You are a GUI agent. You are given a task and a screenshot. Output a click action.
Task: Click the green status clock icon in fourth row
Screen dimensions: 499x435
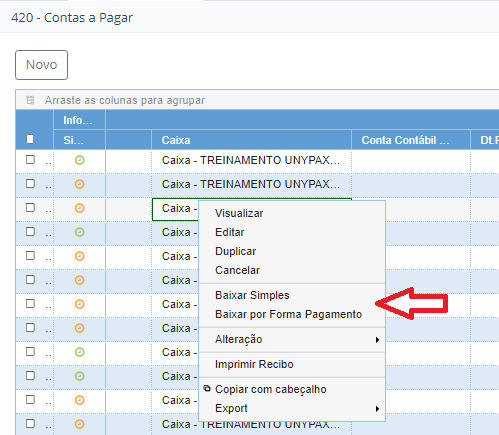(79, 232)
